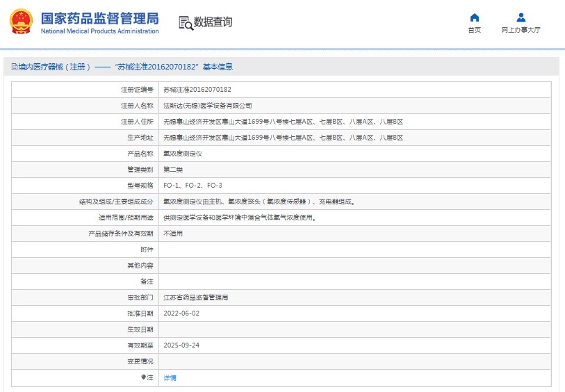This screenshot has width=565, height=392.
Task: Click registration number 苏械注准20162070182 in table
Action: coord(197,90)
